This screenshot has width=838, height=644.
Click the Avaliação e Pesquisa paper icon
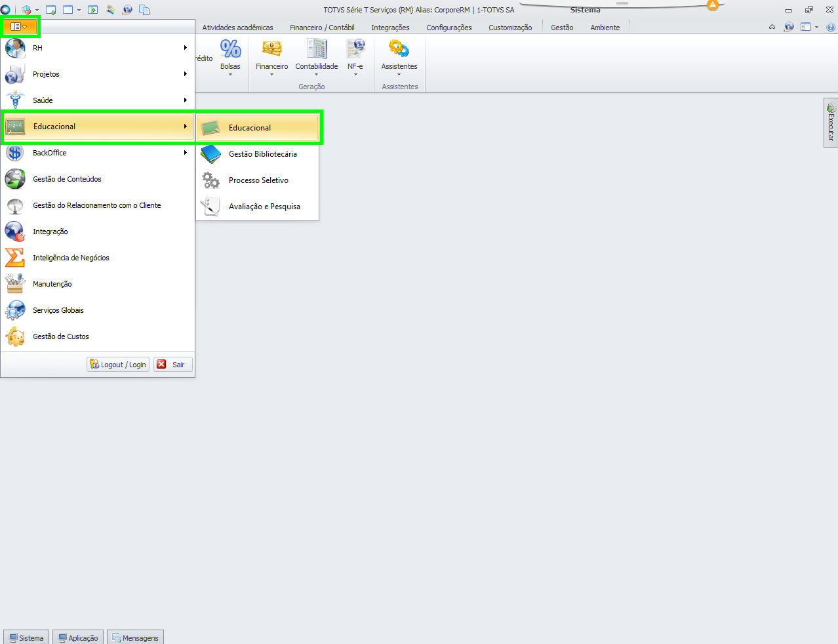[x=210, y=207]
